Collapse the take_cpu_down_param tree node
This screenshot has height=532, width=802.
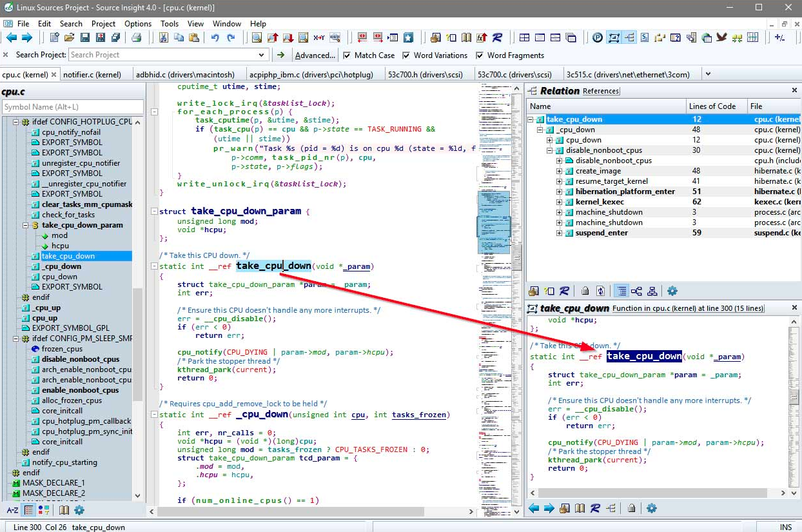coord(26,225)
